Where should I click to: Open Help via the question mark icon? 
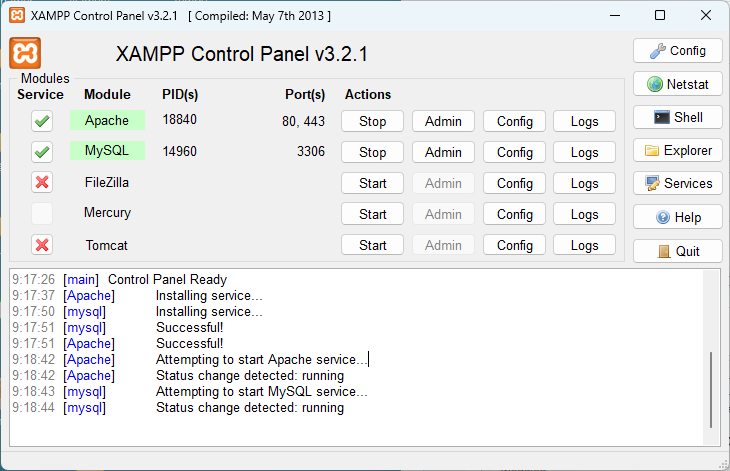[x=677, y=217]
